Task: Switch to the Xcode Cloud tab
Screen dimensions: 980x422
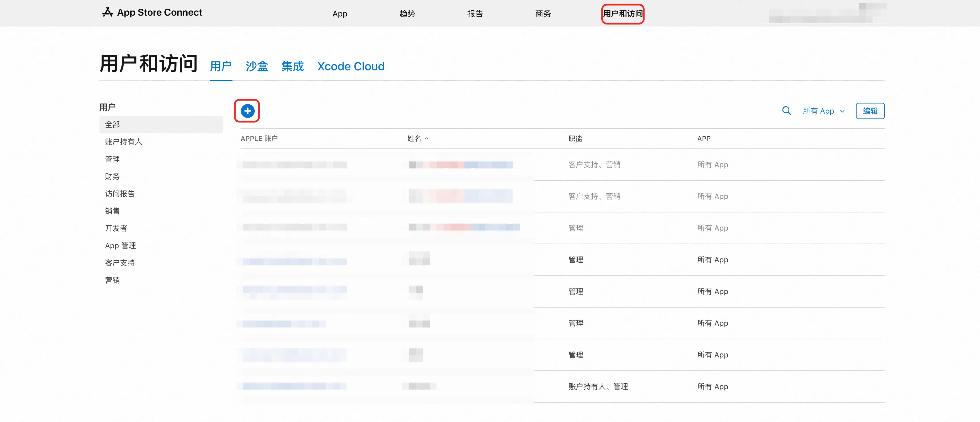Action: coord(351,67)
